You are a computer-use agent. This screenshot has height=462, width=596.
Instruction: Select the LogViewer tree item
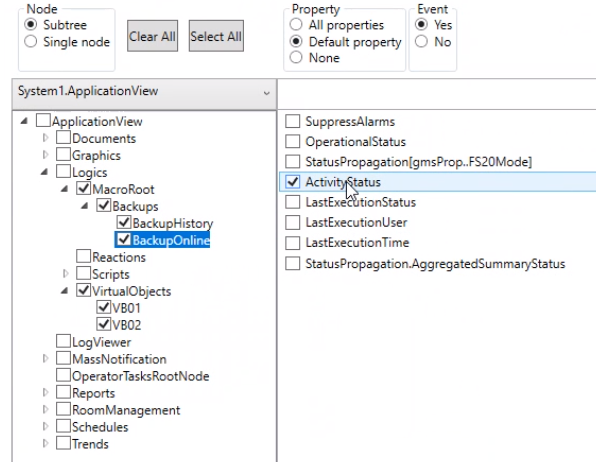click(x=101, y=342)
